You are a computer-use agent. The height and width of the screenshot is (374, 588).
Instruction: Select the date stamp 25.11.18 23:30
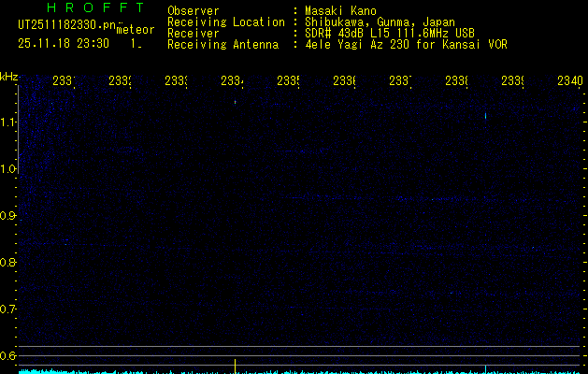point(64,44)
